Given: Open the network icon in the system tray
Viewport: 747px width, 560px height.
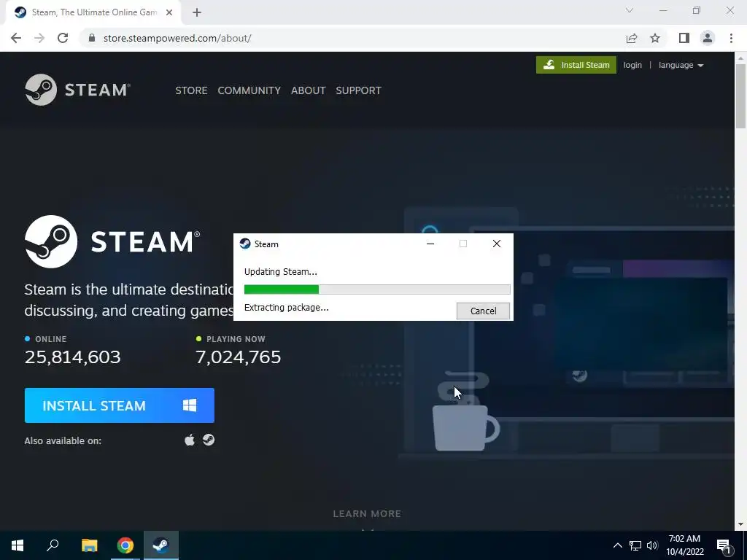Looking at the screenshot, I should [635, 545].
